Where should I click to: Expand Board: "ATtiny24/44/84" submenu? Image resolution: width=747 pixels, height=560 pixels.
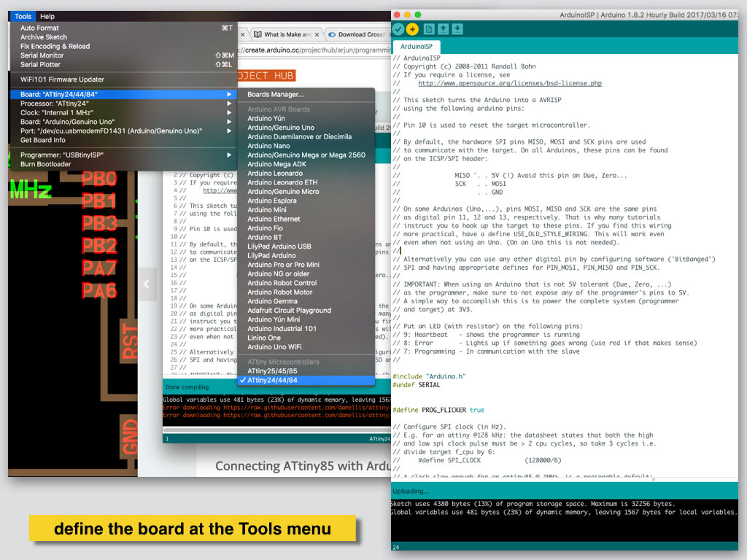click(123, 94)
